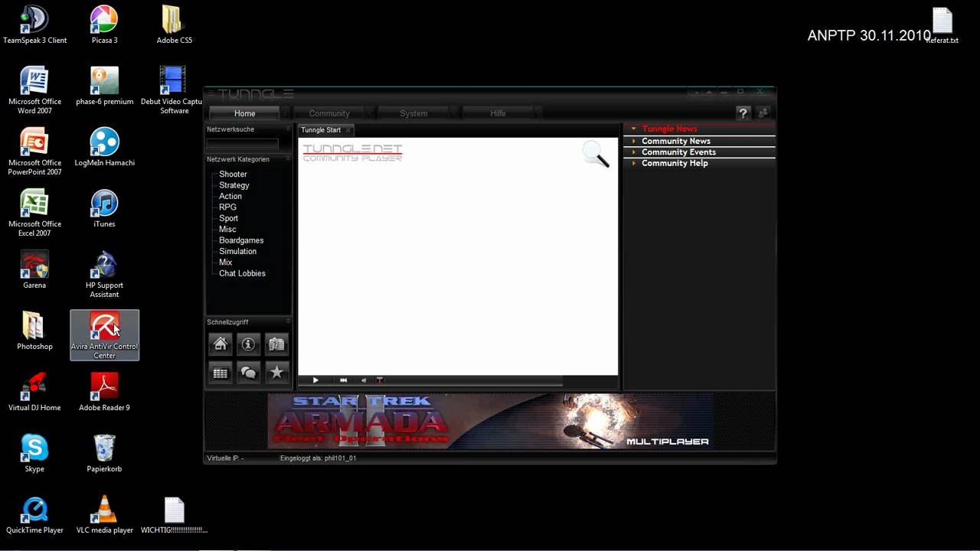This screenshot has width=980, height=551.
Task: Select the Papierkorb recycle bin
Action: 104,453
